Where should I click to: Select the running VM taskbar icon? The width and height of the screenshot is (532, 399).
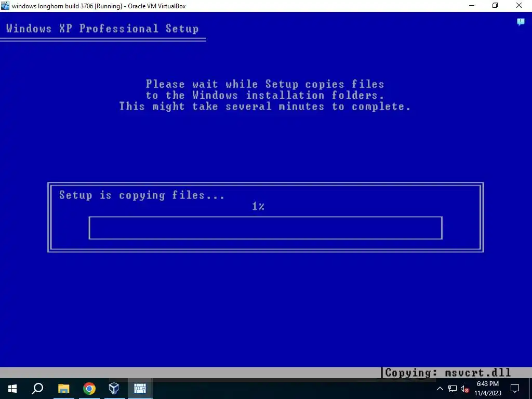[x=140, y=389]
